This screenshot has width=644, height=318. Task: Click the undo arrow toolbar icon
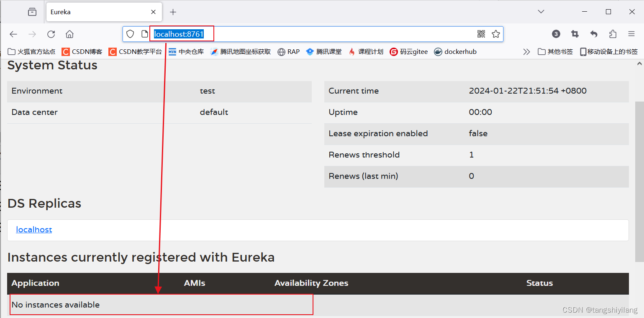594,34
